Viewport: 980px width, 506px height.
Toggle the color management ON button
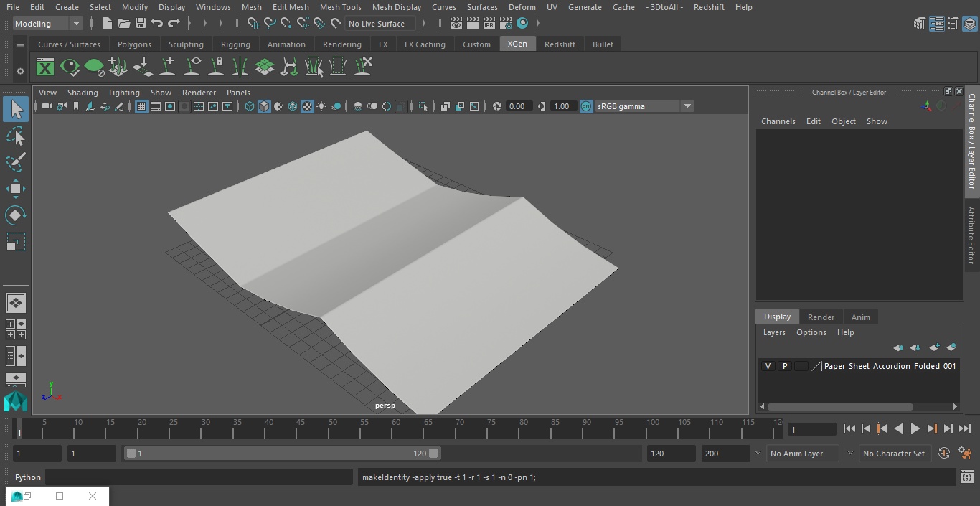(x=586, y=106)
